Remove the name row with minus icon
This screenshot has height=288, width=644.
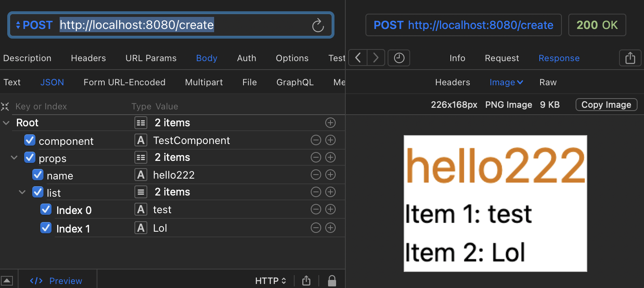pos(316,175)
